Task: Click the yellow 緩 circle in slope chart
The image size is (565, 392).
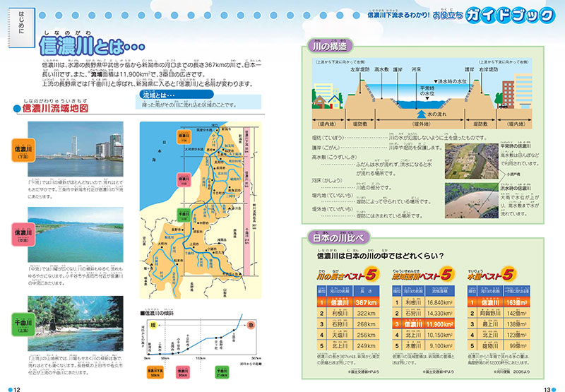Action: click(153, 325)
